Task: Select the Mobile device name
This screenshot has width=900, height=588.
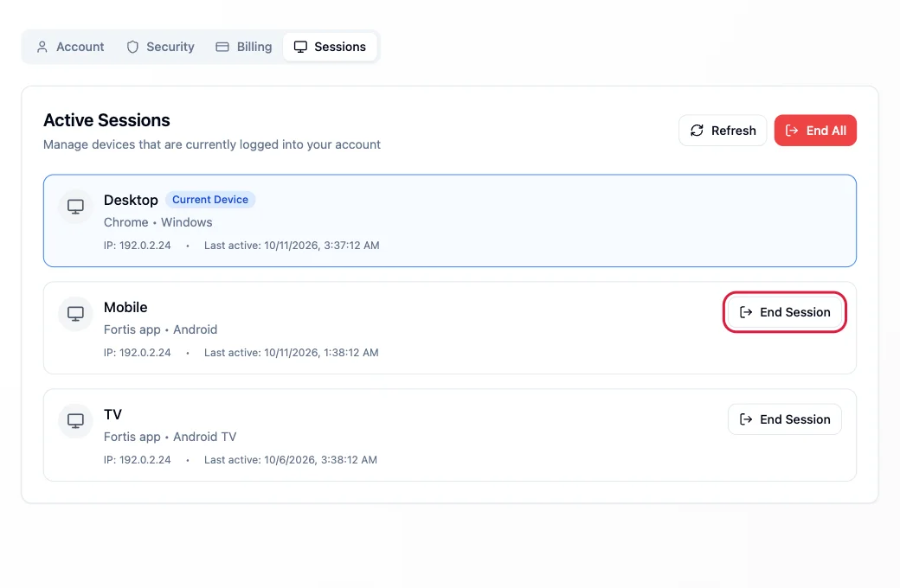Action: [125, 308]
